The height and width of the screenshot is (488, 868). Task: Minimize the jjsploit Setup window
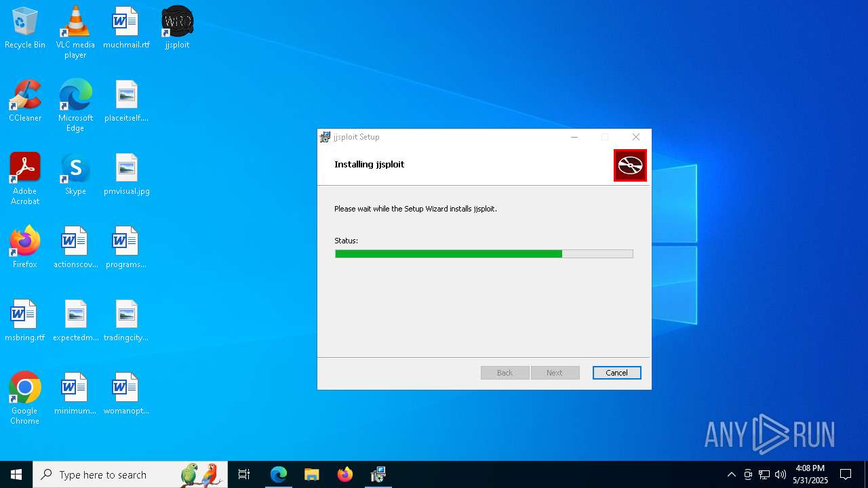pos(574,137)
